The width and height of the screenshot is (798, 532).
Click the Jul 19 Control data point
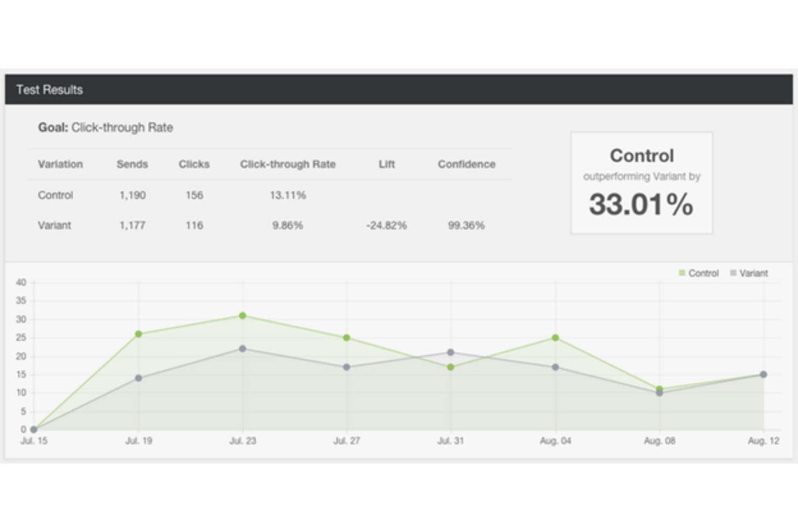pos(139,334)
